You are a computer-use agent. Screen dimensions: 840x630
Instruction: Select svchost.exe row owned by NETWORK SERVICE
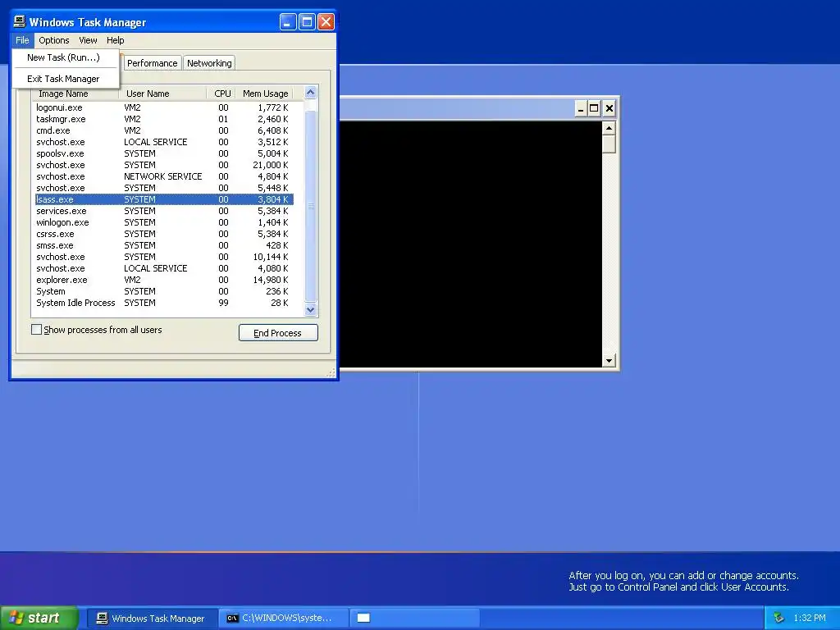point(163,176)
